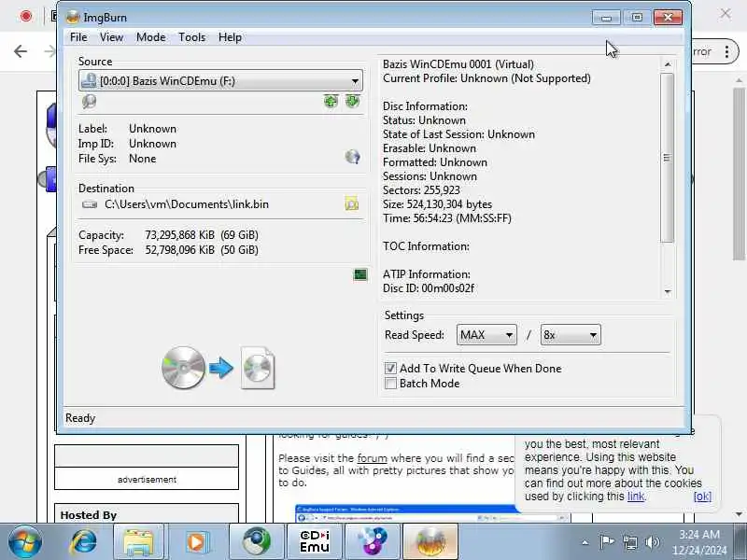Click the Ready status bar text
The height and width of the screenshot is (560, 747).
click(80, 417)
